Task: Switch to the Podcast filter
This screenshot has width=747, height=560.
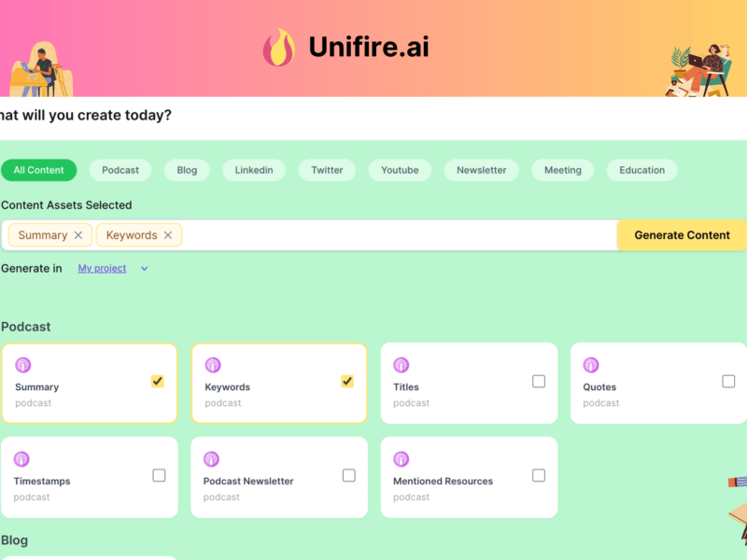Action: [x=120, y=170]
